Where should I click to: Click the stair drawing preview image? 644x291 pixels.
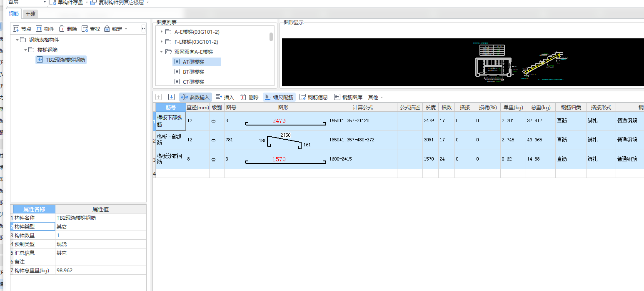pos(463,62)
